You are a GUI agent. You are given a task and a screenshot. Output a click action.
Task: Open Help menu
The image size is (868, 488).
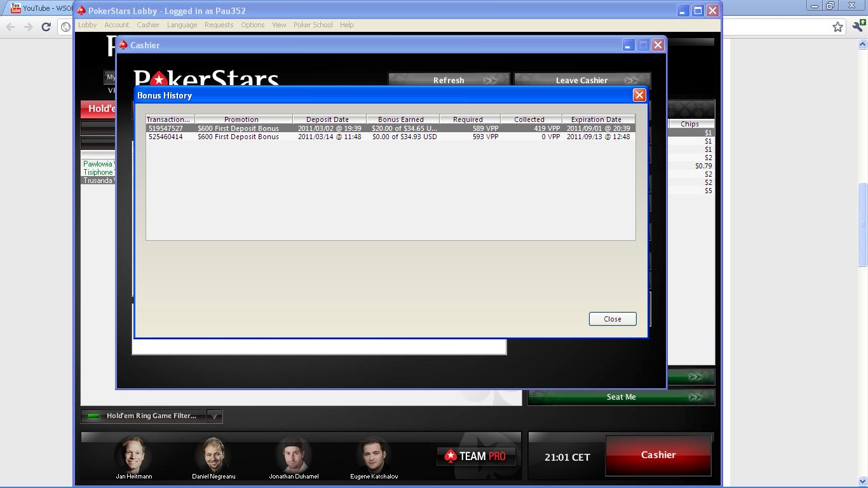coord(346,25)
